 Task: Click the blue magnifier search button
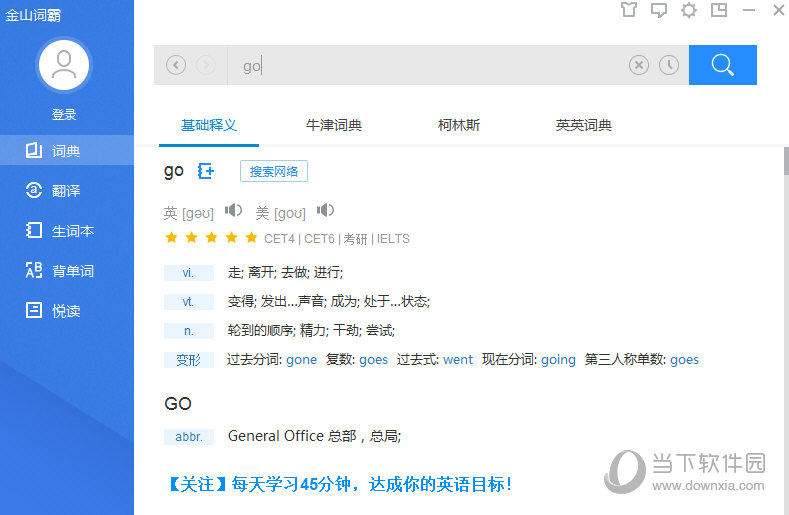pyautogui.click(x=723, y=65)
